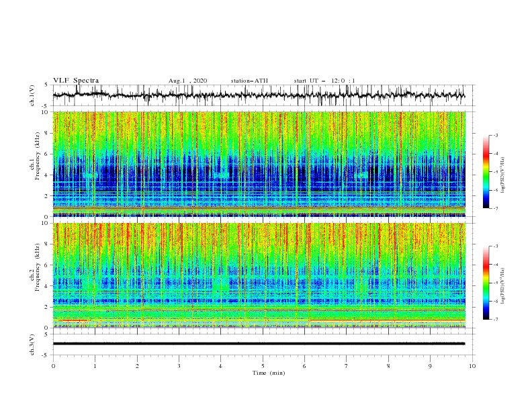Click the "5" tick on the Time axis
The width and height of the screenshot is (532, 411).
pyautogui.click(x=263, y=366)
